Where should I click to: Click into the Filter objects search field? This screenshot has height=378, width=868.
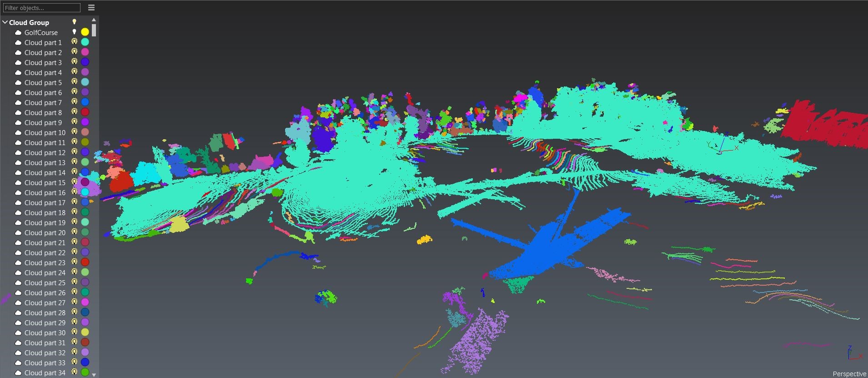41,8
